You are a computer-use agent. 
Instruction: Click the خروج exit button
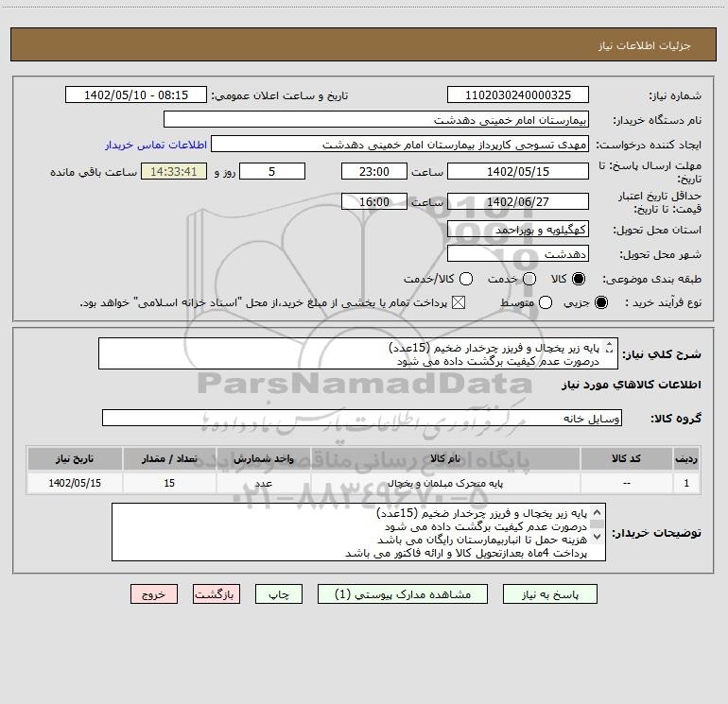click(154, 594)
